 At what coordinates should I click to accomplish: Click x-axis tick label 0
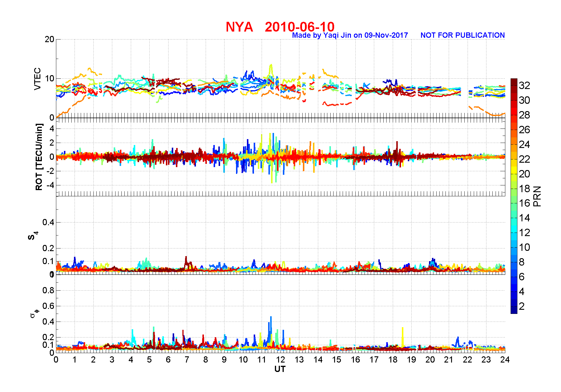[56, 360]
